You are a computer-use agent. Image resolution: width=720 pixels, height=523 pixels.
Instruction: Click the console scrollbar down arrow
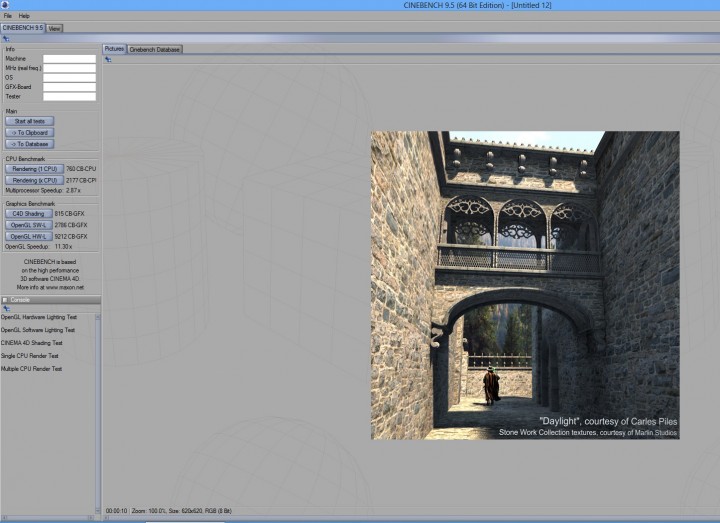(x=97, y=511)
